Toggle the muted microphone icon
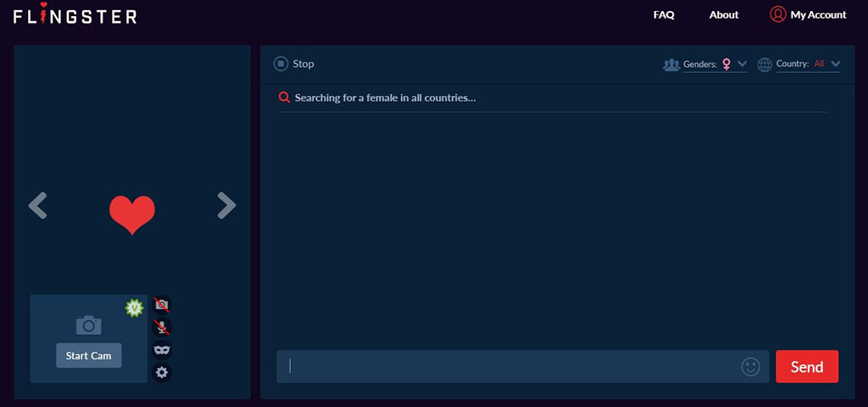 pos(161,326)
